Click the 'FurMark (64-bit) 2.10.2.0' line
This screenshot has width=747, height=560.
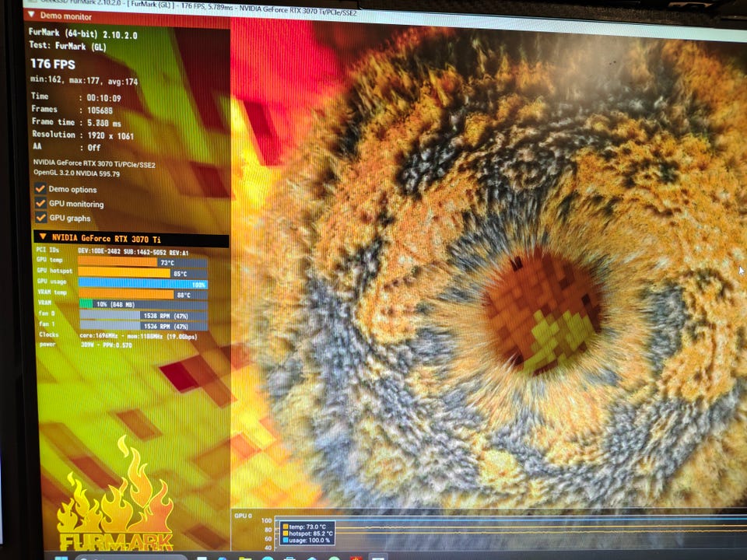click(x=83, y=33)
